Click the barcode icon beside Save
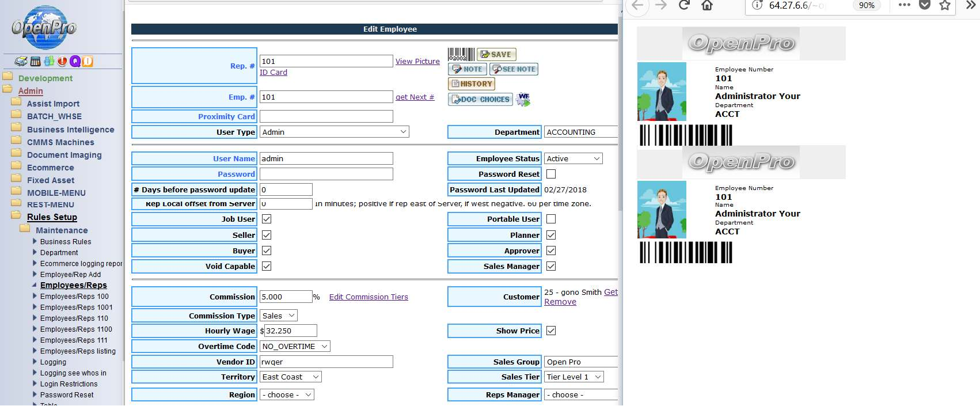 coord(461,55)
